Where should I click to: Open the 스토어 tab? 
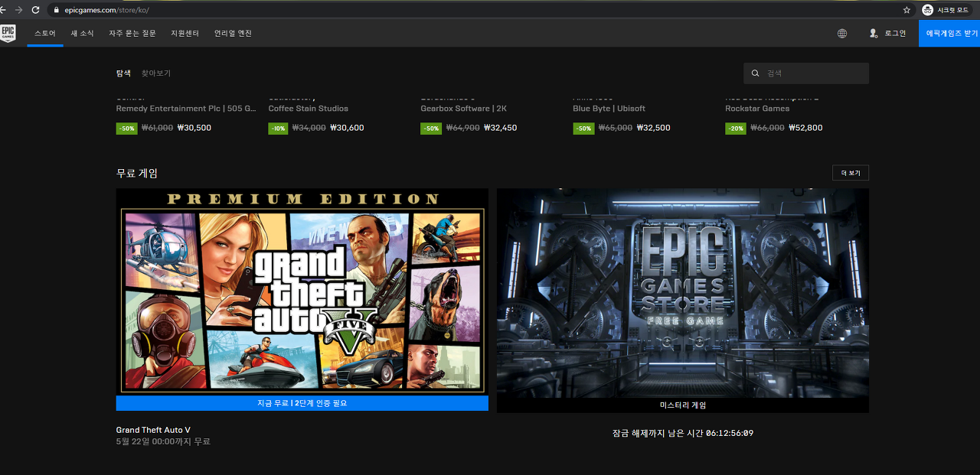pos(45,34)
